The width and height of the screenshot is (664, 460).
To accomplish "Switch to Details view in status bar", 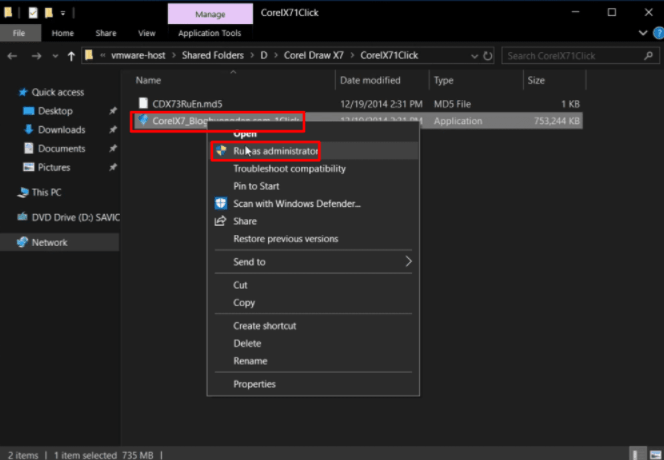I will tap(637, 454).
